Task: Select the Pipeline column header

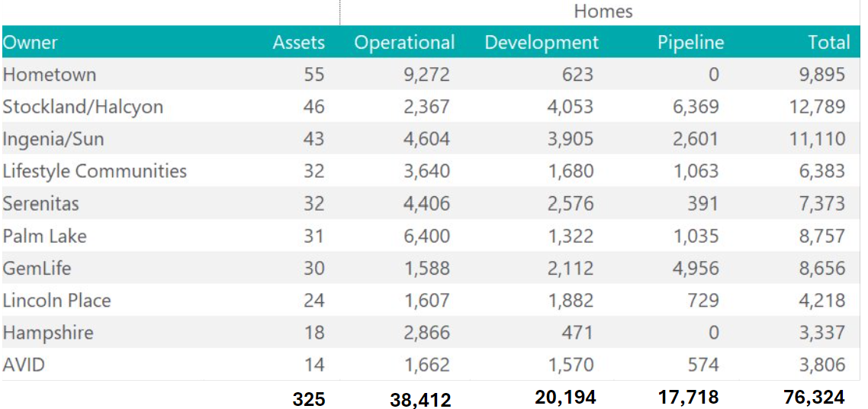Action: (690, 43)
